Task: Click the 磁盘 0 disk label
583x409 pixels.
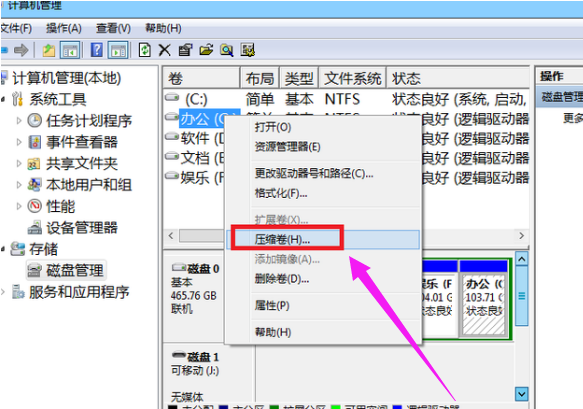Action: [x=203, y=268]
